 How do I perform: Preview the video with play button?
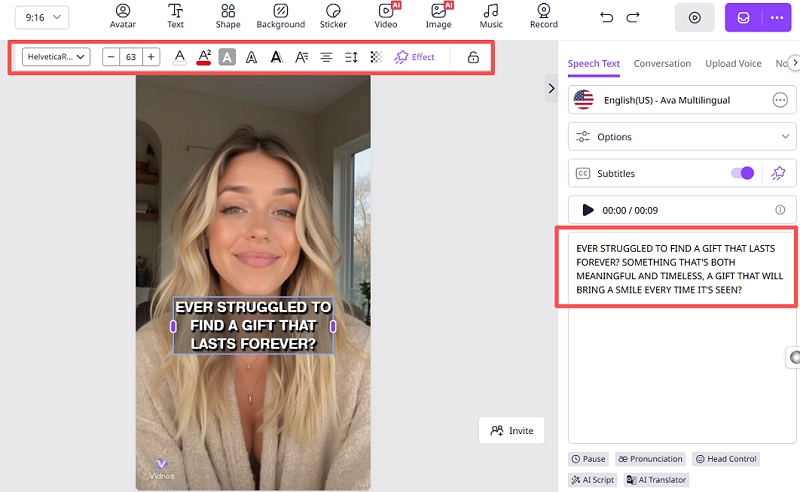coord(694,17)
